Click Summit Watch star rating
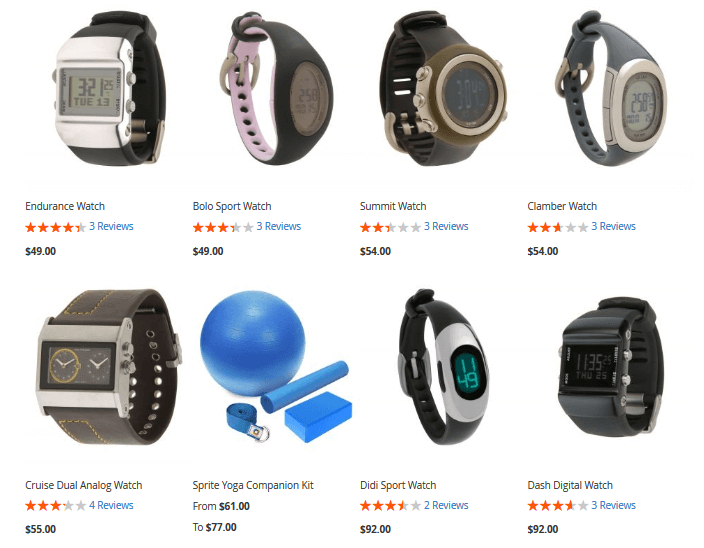 [391, 228]
